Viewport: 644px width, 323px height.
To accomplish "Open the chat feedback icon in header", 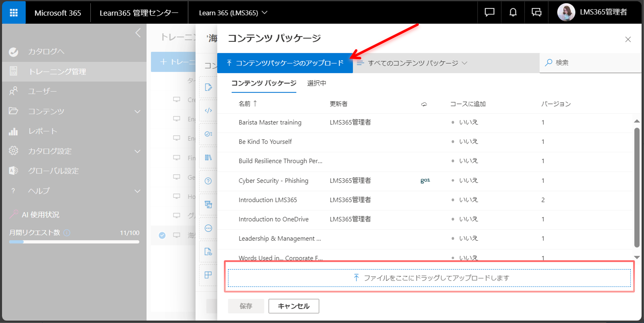I will (x=489, y=12).
